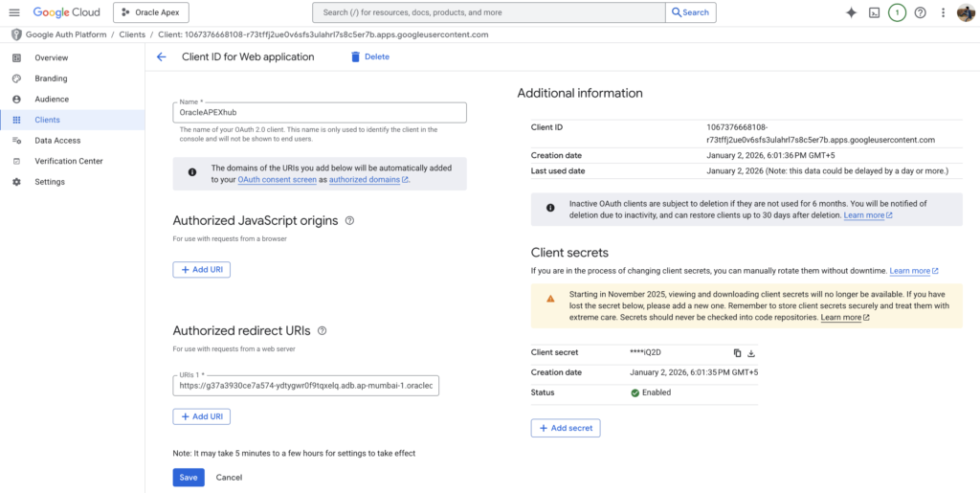
Task: Open Data Access in the sidebar
Action: (x=57, y=141)
